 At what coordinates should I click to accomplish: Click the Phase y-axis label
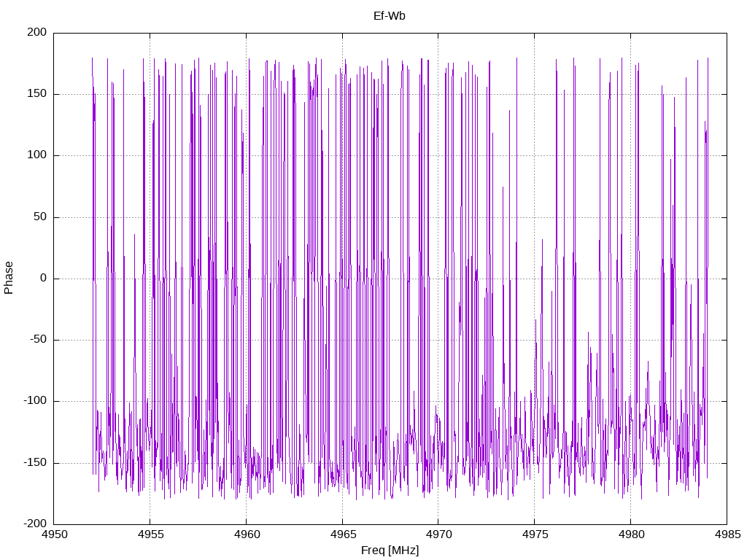9,278
